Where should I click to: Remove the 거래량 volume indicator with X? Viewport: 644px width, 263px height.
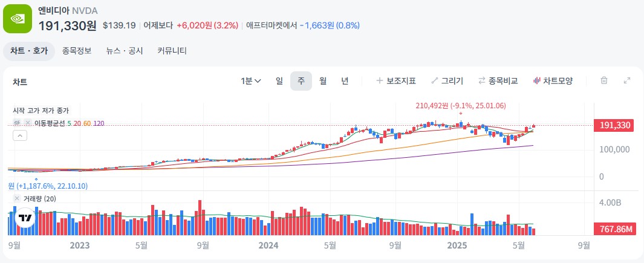click(x=17, y=198)
